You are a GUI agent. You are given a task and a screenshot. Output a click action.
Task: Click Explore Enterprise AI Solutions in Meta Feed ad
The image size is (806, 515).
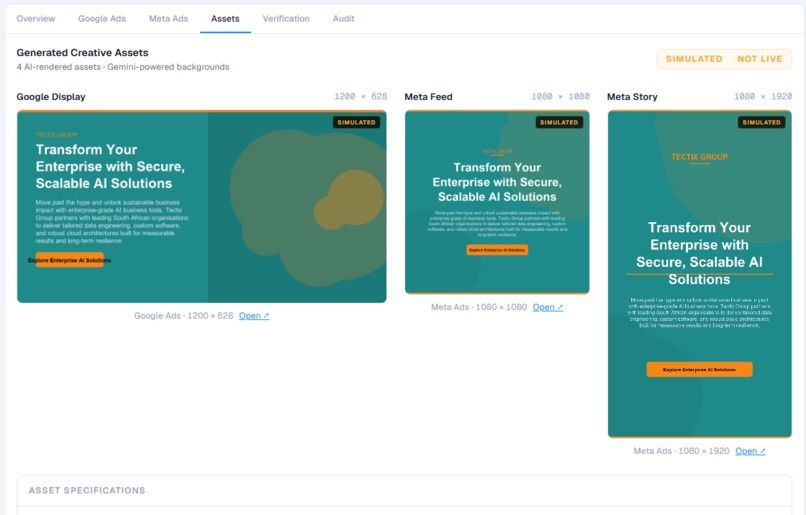pos(497,250)
